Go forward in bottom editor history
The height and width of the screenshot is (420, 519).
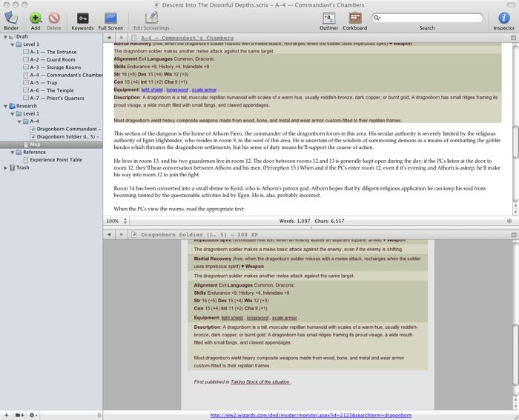[122, 235]
